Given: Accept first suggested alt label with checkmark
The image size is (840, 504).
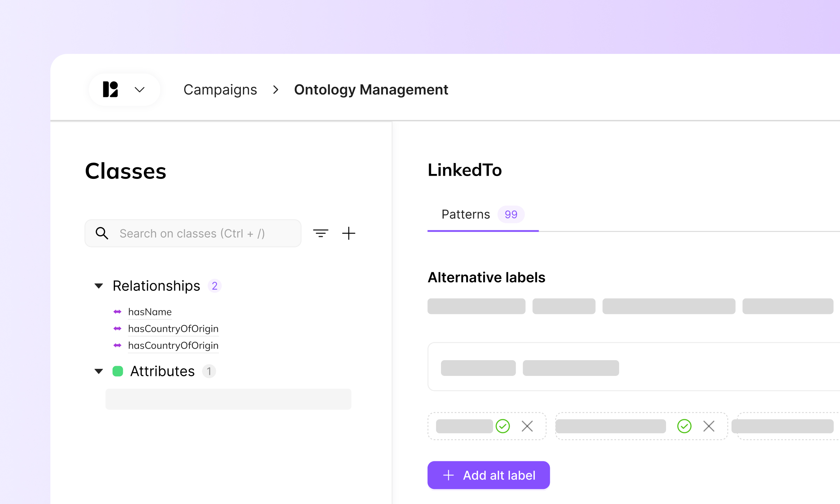Looking at the screenshot, I should coord(503,426).
